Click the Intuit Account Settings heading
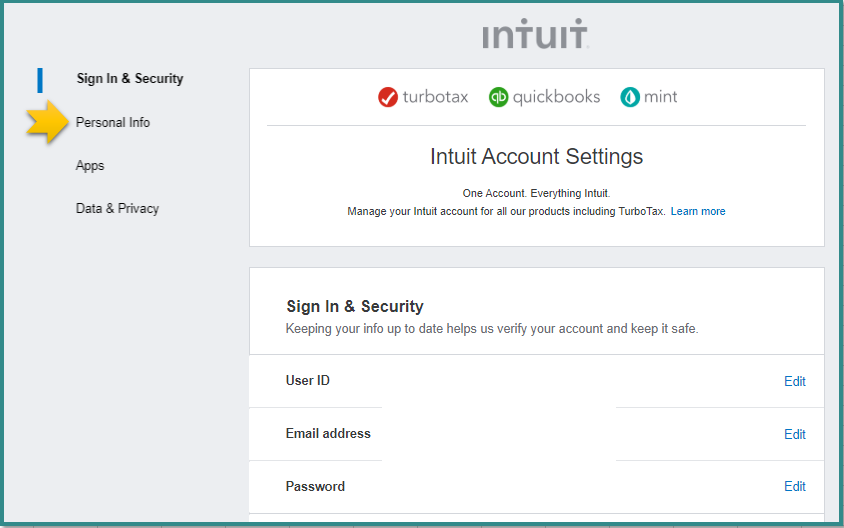Viewport: 844px width, 528px height. tap(536, 157)
